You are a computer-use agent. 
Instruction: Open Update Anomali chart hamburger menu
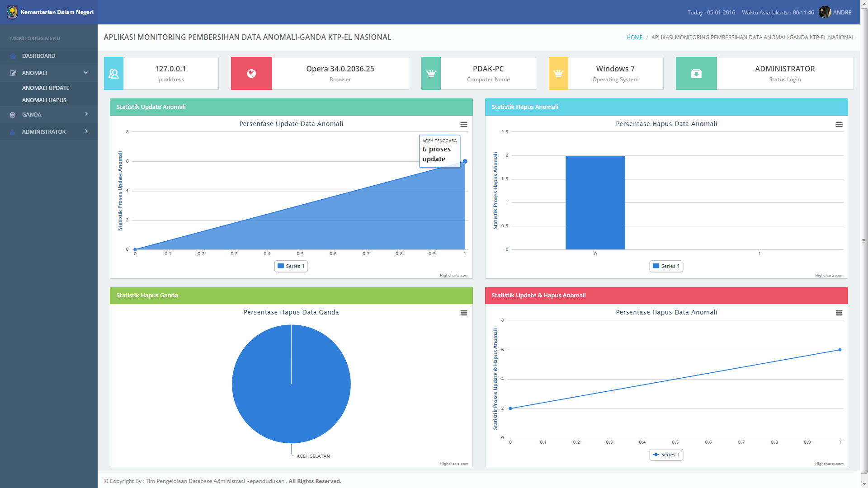pos(464,124)
